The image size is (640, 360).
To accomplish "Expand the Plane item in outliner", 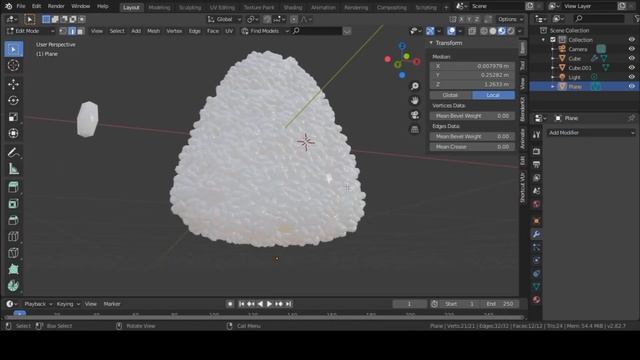I will point(553,87).
